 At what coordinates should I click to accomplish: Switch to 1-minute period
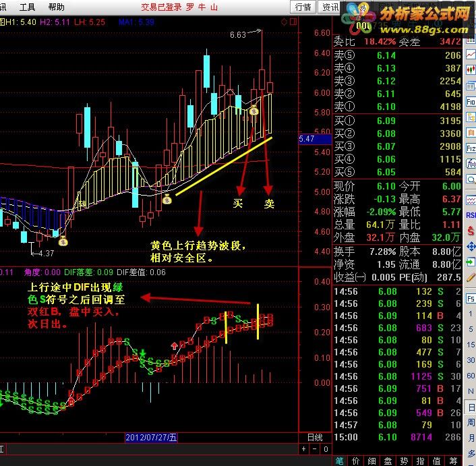[x=471, y=314]
